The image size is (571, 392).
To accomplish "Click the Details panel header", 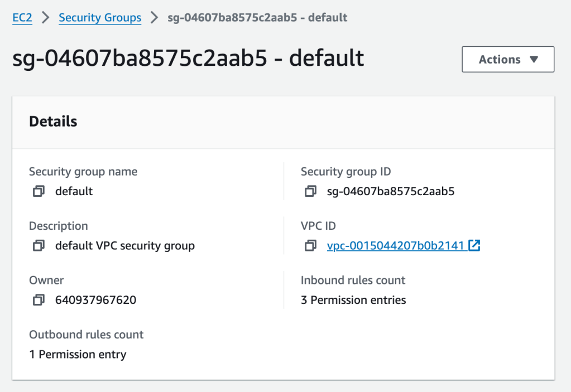I will [53, 122].
